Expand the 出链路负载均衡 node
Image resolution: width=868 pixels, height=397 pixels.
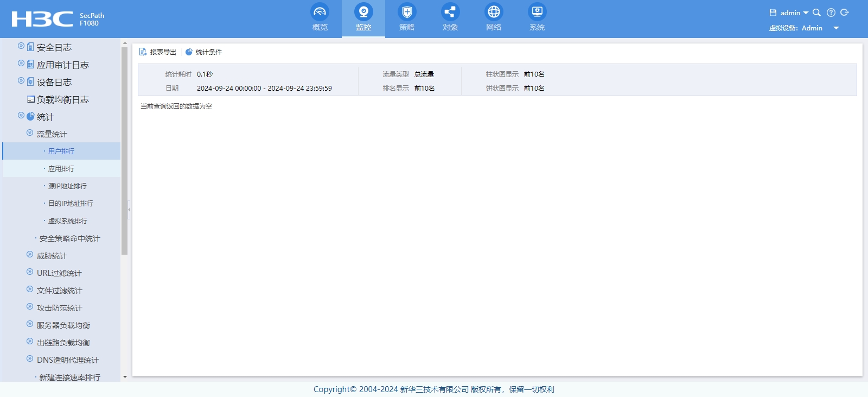(x=30, y=342)
